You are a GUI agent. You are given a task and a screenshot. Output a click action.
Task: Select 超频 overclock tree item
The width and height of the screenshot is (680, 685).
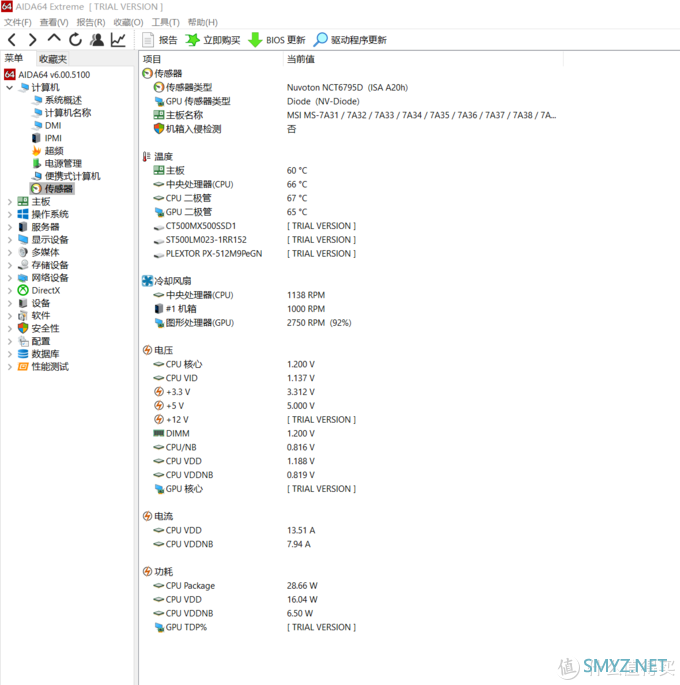(x=48, y=151)
